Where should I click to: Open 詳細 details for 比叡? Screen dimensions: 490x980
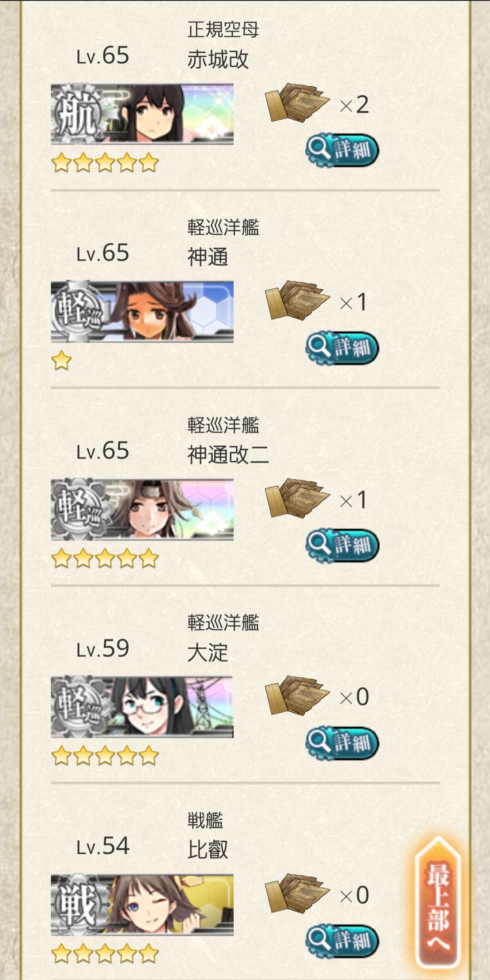pos(342,941)
